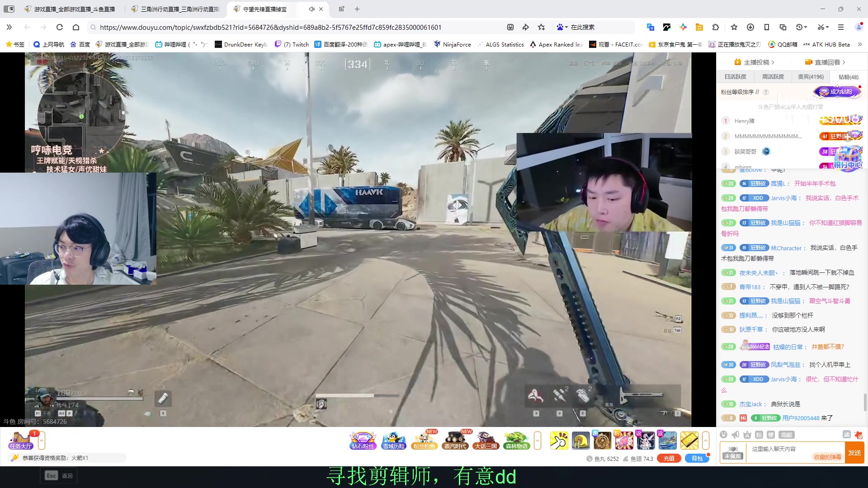Open the 森林物语 activity icon
Screen dimensions: 868x488
516,440
